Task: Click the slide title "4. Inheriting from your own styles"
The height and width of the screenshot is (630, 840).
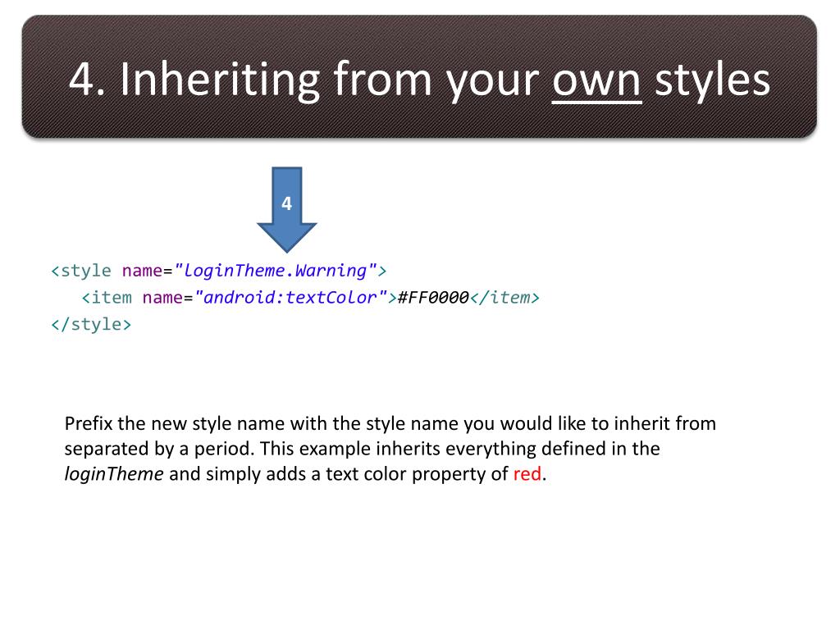Action: [419, 80]
